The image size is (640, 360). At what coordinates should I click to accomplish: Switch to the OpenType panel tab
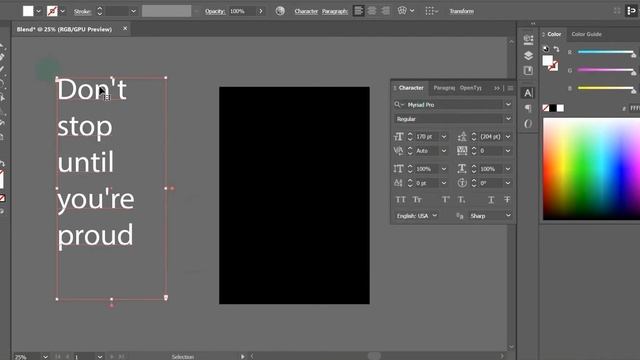click(471, 88)
